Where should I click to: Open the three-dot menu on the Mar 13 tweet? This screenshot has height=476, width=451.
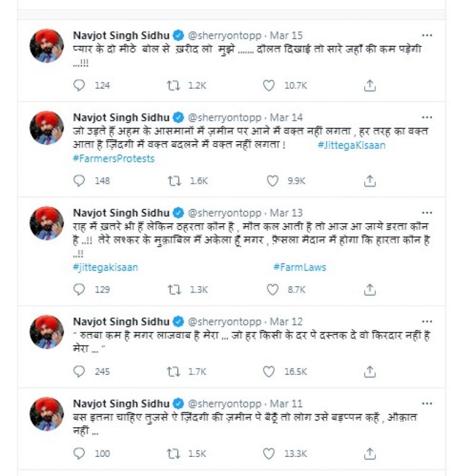click(427, 211)
